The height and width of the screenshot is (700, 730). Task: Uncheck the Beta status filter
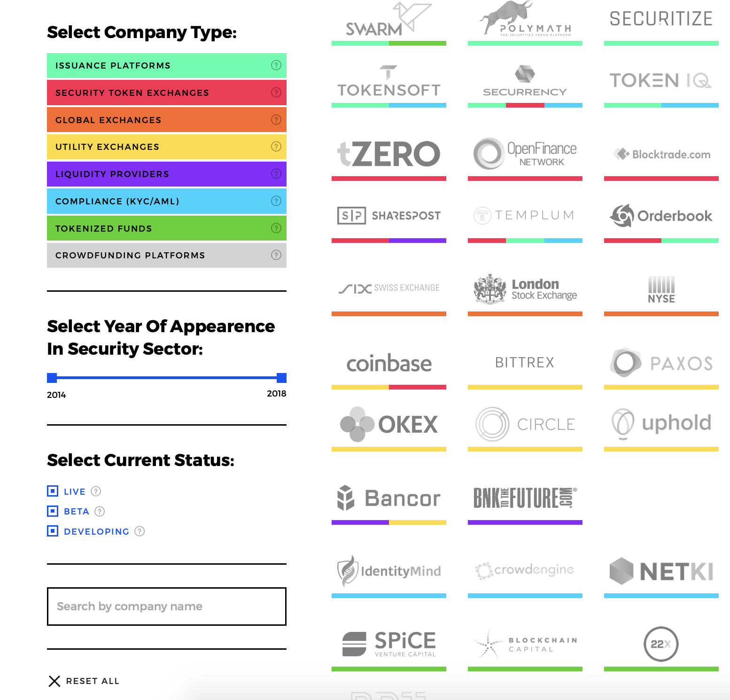tap(52, 511)
